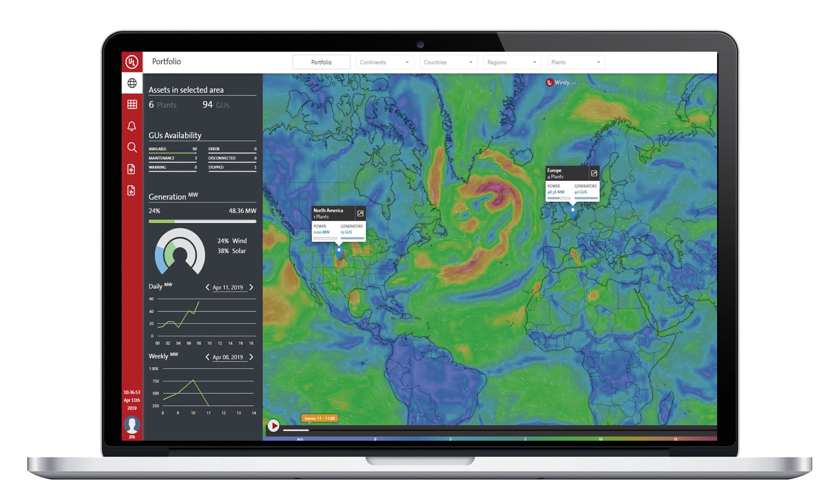Expand the Regions dropdown filter
The height and width of the screenshot is (504, 840).
point(511,62)
